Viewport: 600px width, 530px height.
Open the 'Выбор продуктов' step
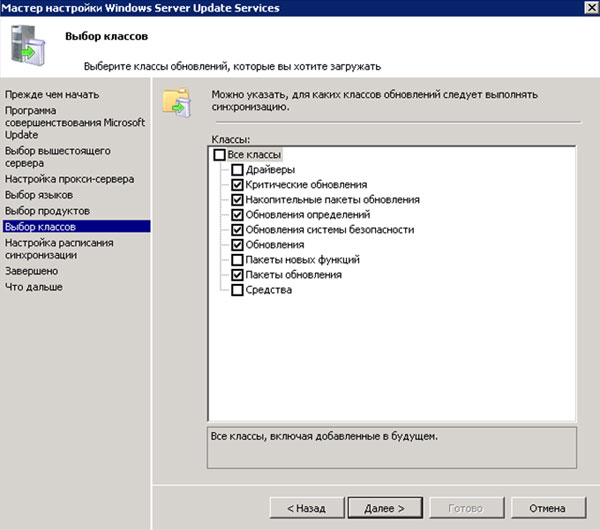(47, 211)
